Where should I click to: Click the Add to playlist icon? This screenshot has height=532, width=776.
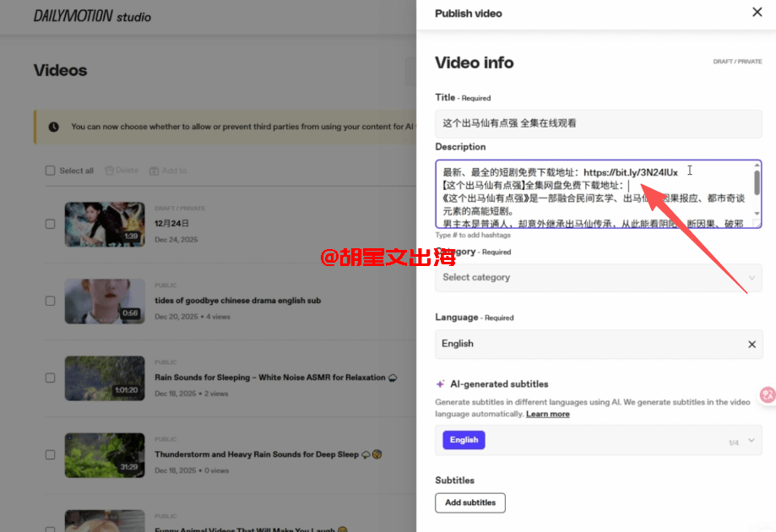[154, 171]
